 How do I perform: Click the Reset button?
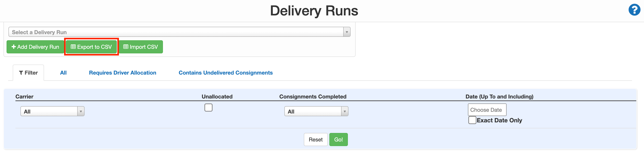[x=315, y=140]
